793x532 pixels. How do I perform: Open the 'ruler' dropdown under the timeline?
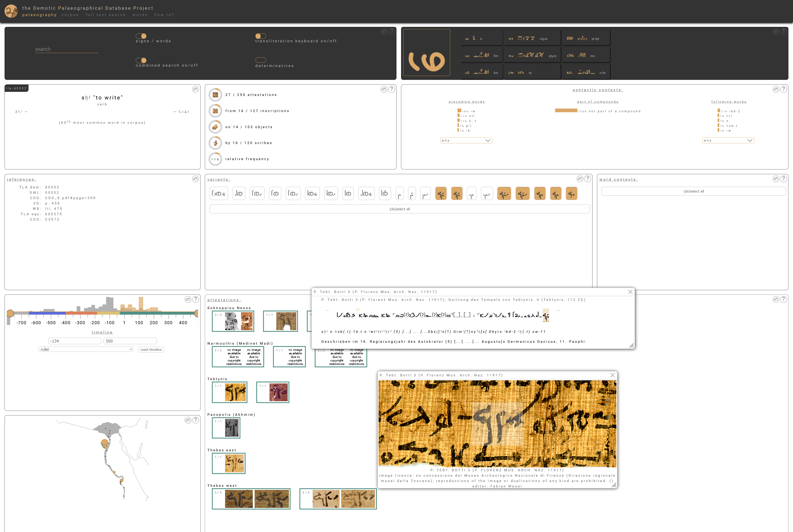point(86,349)
